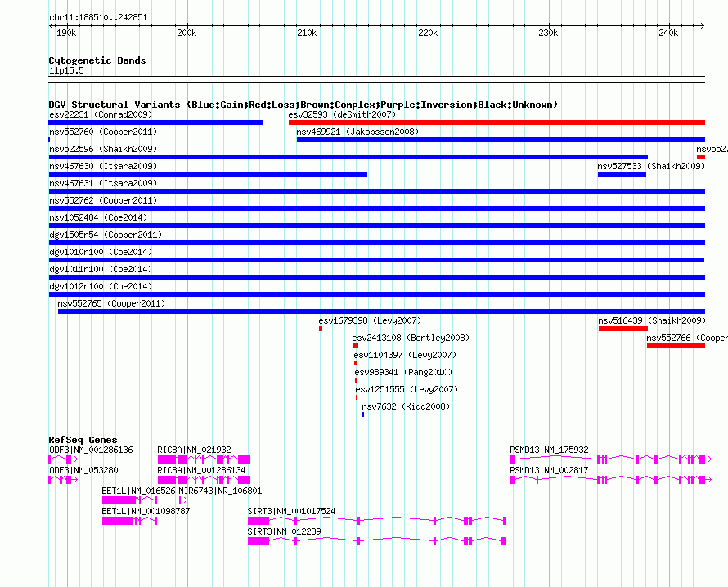Image resolution: width=728 pixels, height=587 pixels.
Task: Open variant nsv7632 (Kidd2008) label
Action: point(406,406)
